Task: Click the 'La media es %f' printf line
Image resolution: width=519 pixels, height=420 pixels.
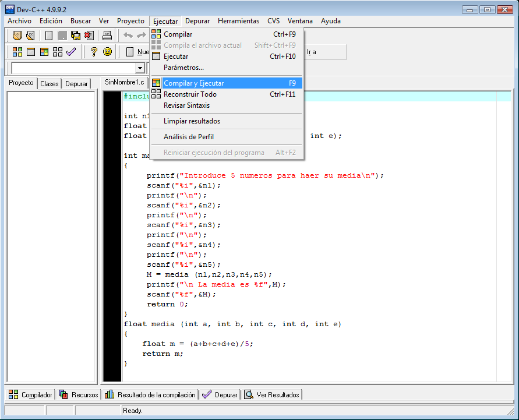Action: [216, 284]
